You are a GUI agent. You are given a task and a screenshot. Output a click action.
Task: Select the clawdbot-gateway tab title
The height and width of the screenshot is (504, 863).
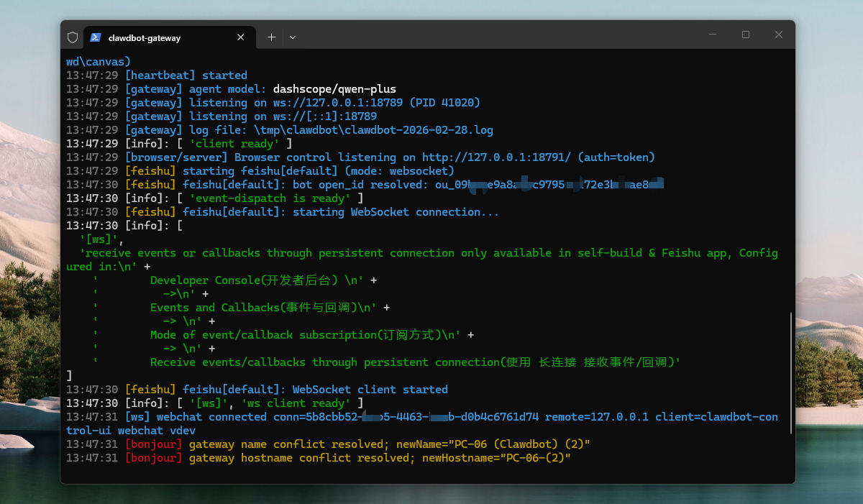click(145, 37)
